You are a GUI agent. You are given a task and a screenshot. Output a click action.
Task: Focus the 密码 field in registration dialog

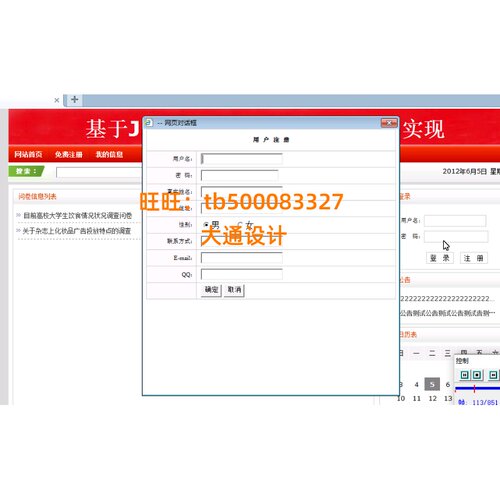240,175
